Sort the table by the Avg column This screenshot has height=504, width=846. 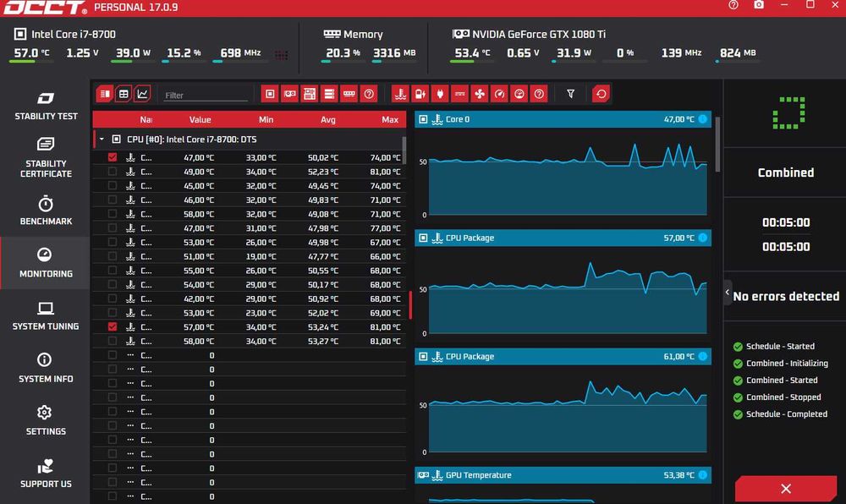pos(328,120)
